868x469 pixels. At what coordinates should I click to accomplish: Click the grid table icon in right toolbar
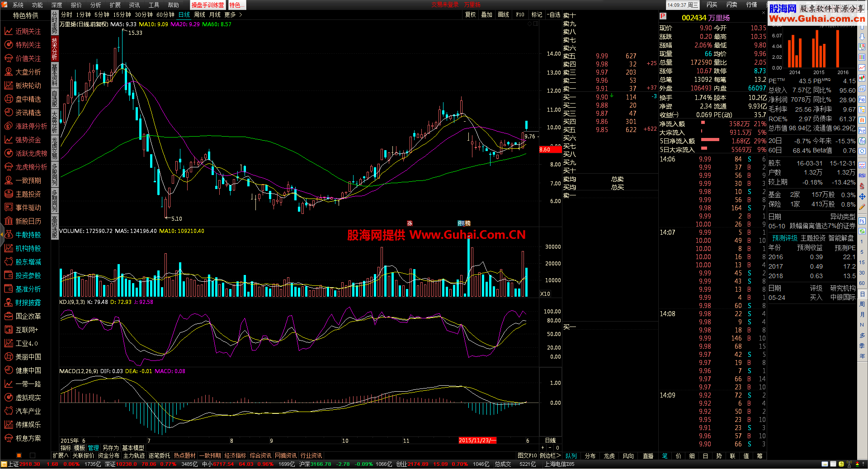[x=862, y=57]
